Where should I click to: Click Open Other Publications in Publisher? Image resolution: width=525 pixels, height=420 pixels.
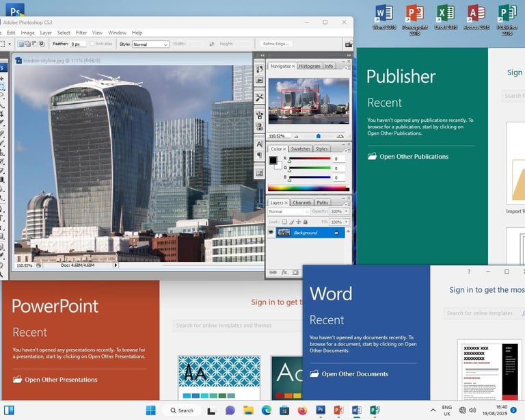point(408,157)
